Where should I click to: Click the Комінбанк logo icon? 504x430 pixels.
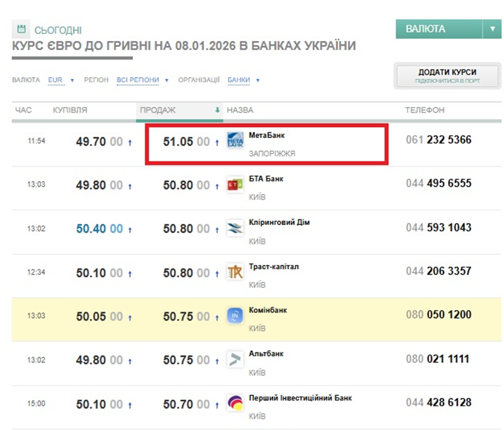click(x=235, y=316)
